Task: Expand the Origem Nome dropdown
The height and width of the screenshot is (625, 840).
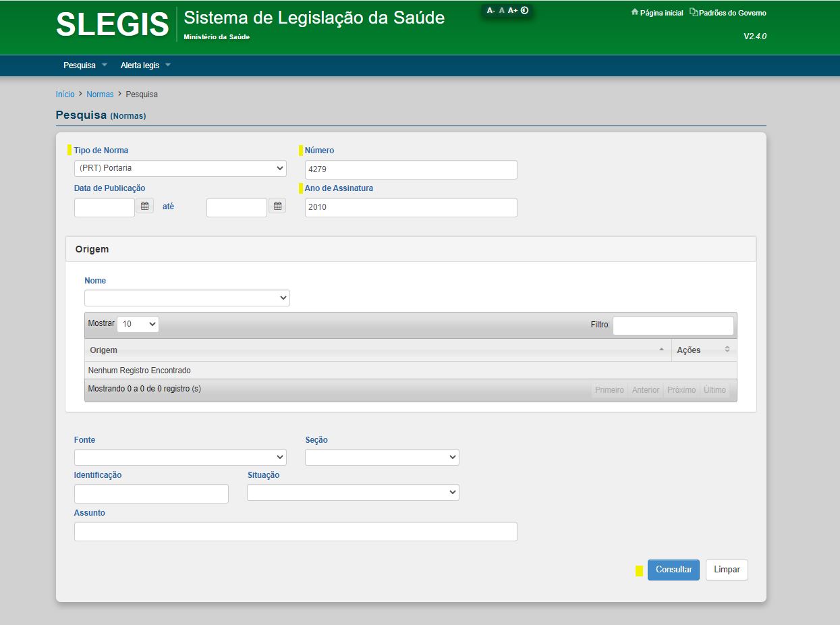Action: (187, 298)
